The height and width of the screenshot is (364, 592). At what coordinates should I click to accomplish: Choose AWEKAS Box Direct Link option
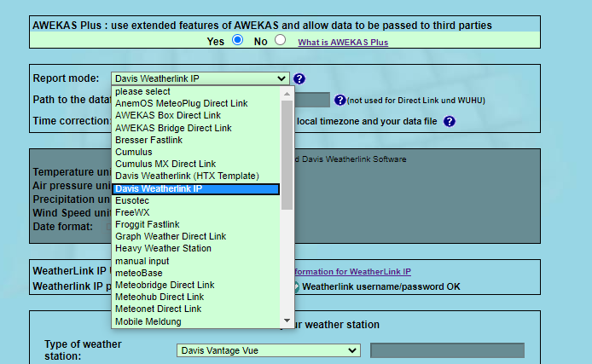point(196,115)
